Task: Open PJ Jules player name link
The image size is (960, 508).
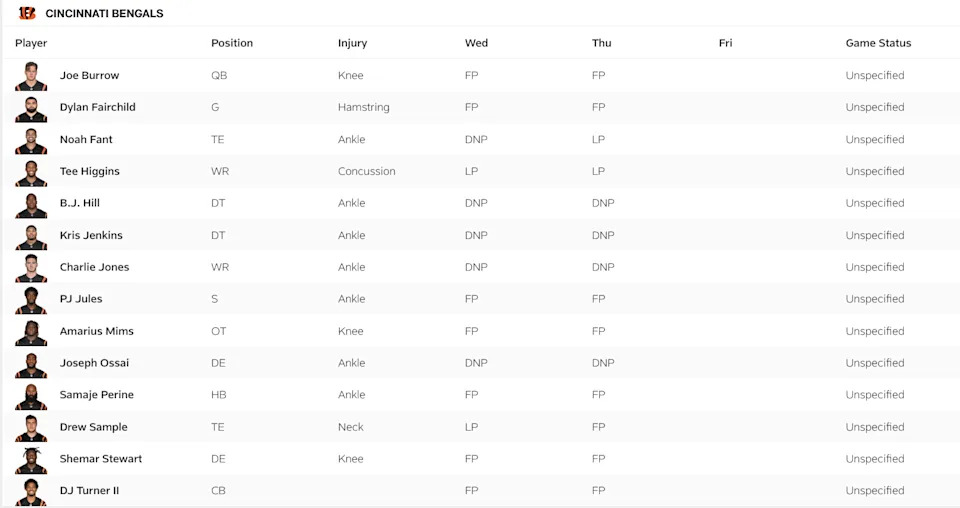Action: click(x=81, y=299)
